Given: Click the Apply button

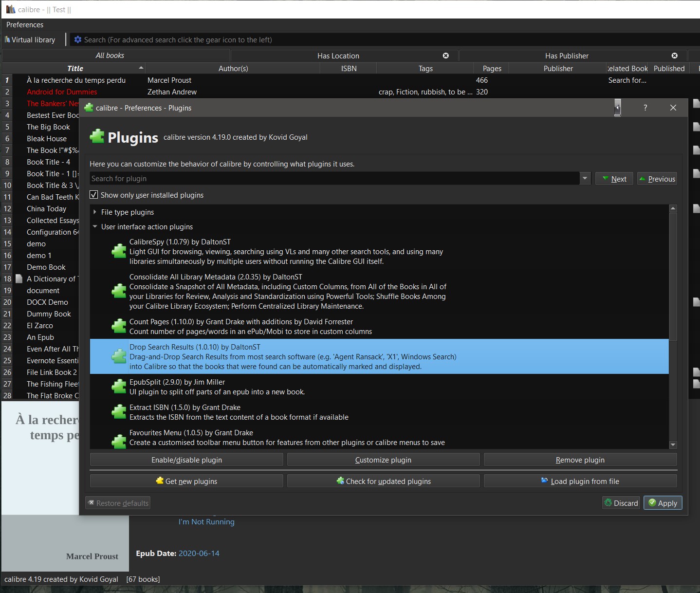Looking at the screenshot, I should (663, 503).
